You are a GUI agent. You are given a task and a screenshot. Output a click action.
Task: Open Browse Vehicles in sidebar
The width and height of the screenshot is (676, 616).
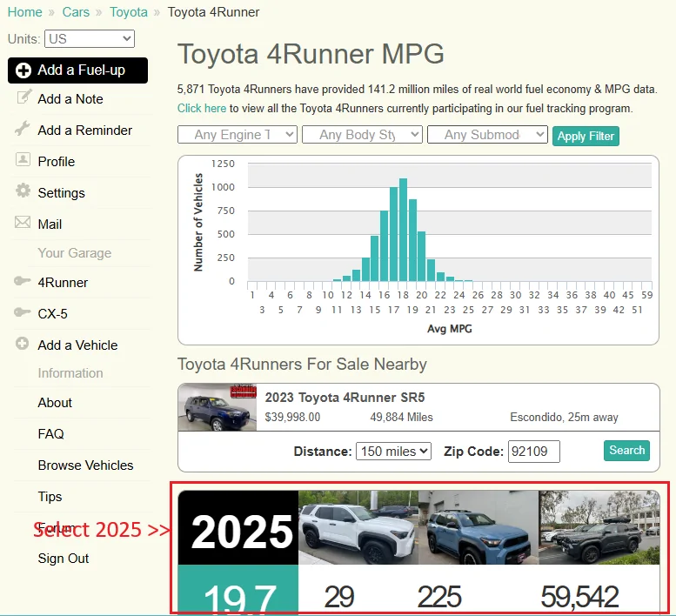click(85, 465)
